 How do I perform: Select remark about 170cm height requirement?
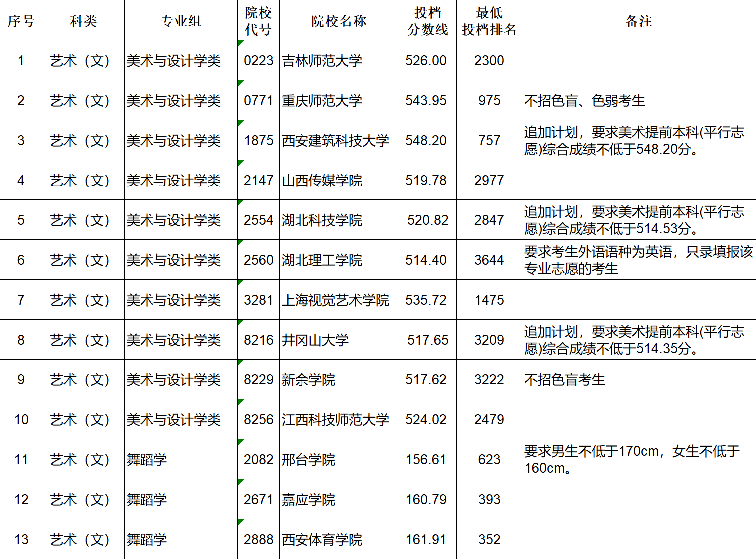(x=639, y=459)
